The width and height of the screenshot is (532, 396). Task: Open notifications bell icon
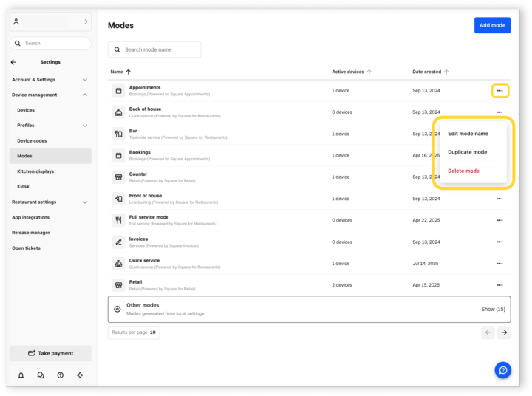(x=21, y=375)
